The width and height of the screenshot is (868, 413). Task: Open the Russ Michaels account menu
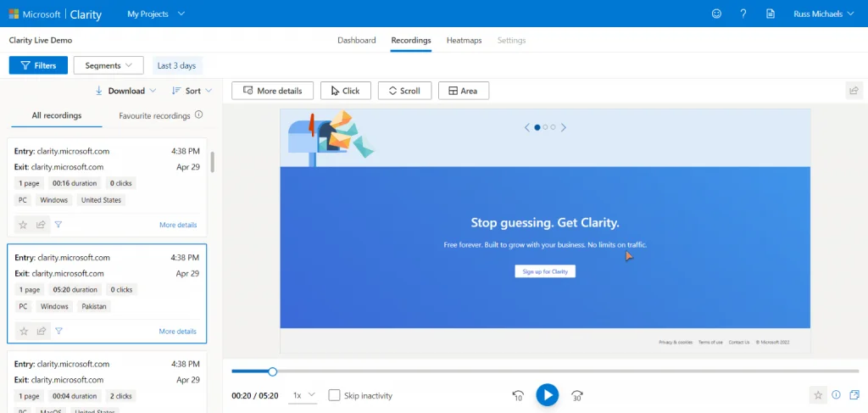pos(824,14)
